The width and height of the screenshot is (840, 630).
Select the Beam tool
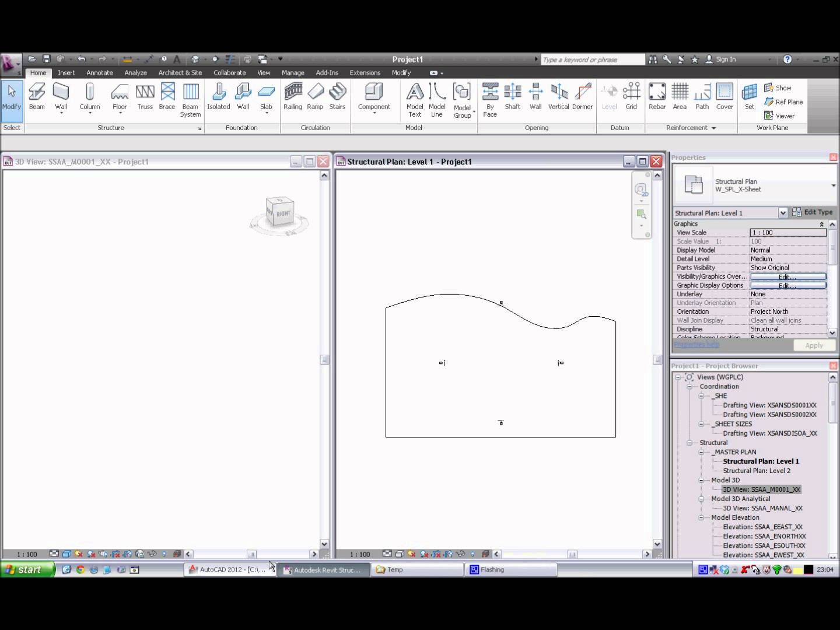coord(36,96)
